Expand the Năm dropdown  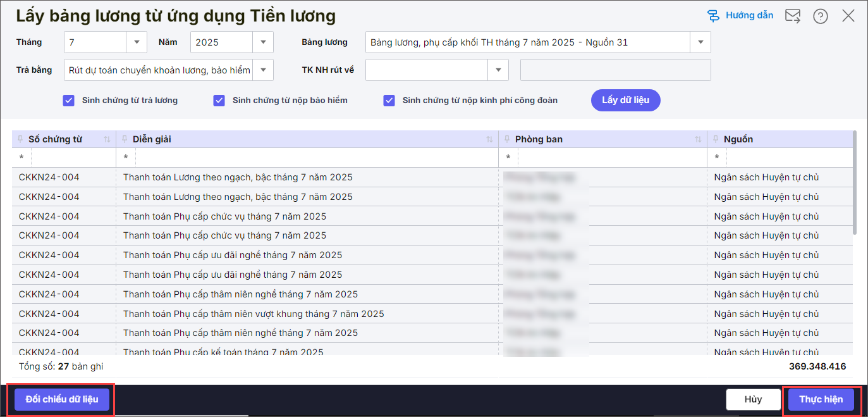[x=263, y=42]
